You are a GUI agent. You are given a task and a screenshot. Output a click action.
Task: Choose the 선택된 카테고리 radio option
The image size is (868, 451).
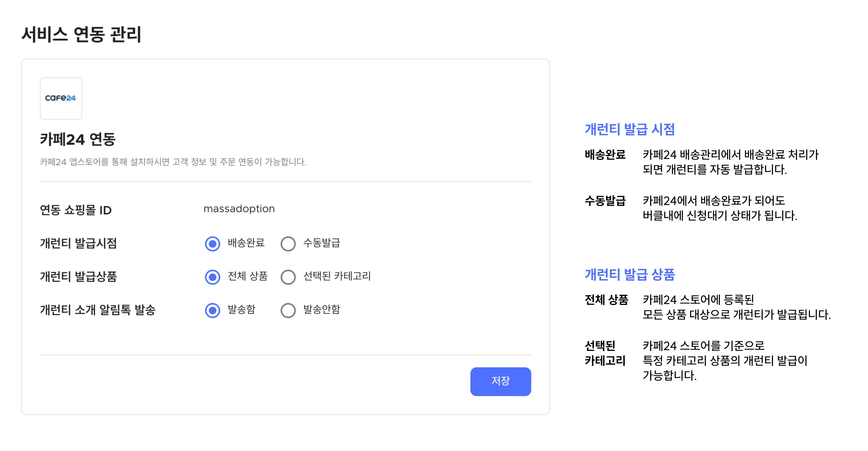point(288,277)
